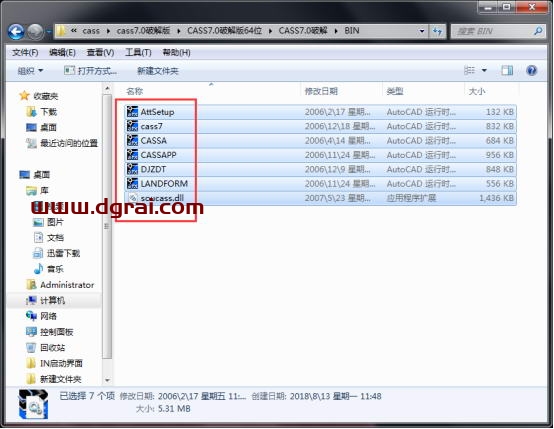Click the 收藏夹 star icon
Screen dimensions: 554x429
pyautogui.click(x=24, y=96)
